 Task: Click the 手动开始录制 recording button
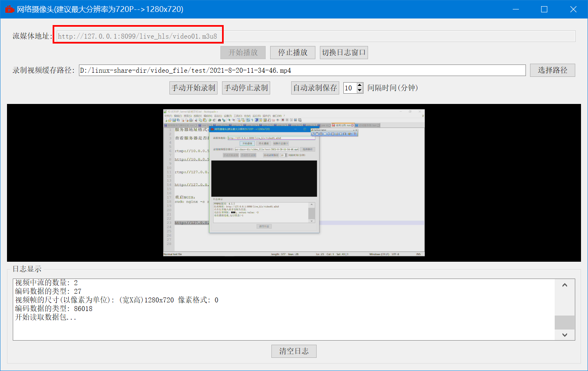pyautogui.click(x=193, y=88)
